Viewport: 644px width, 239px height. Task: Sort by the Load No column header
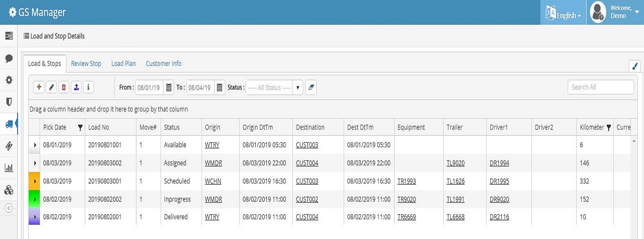99,127
